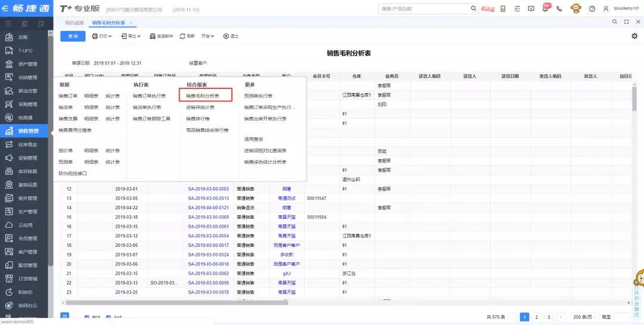Click the monkey mascot avatar icon

(575, 8)
